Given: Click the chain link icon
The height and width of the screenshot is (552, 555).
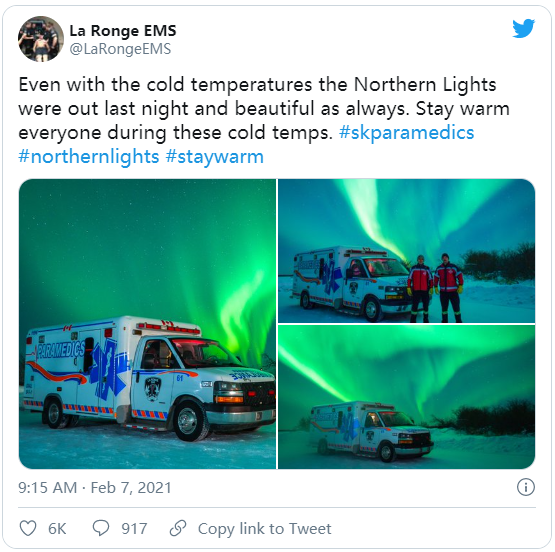Looking at the screenshot, I should tap(178, 528).
